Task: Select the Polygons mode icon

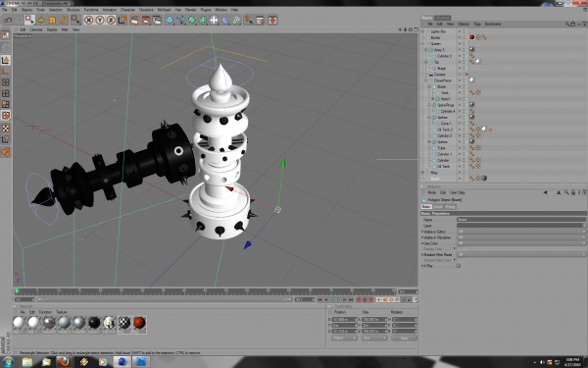Action: [5, 104]
